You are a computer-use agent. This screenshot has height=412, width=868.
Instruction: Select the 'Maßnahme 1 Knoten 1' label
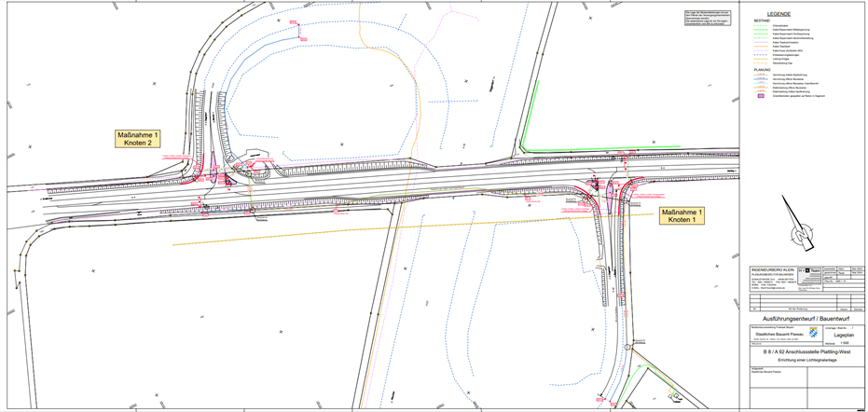tap(682, 218)
